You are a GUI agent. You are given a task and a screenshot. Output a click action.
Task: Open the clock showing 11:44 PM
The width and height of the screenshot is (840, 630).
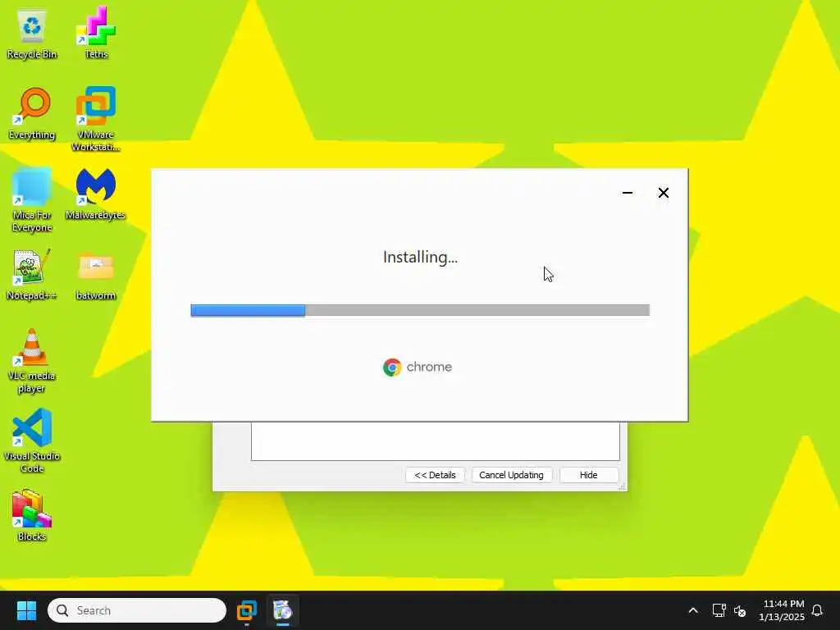point(781,610)
